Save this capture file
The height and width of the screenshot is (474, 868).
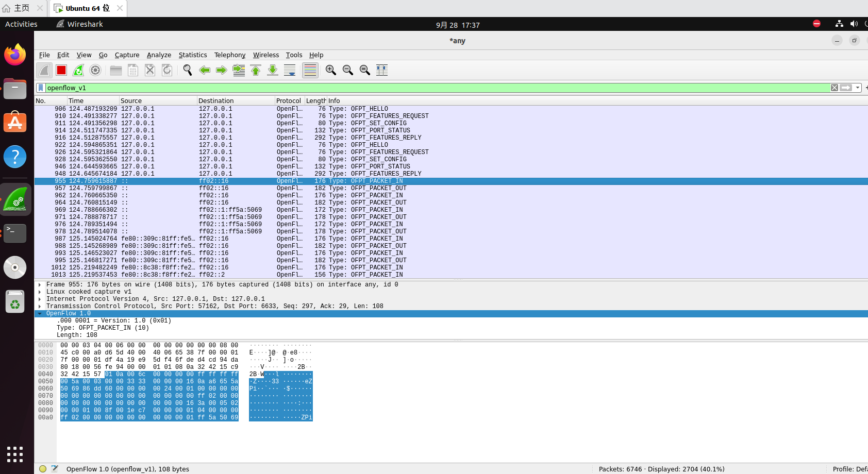[133, 70]
